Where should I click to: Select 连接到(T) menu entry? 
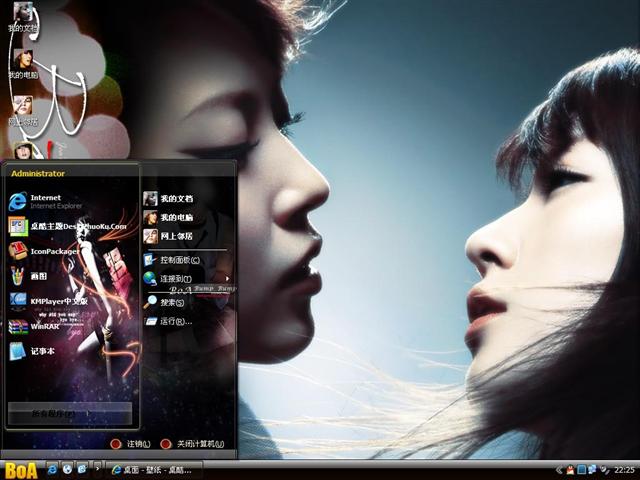point(168,279)
